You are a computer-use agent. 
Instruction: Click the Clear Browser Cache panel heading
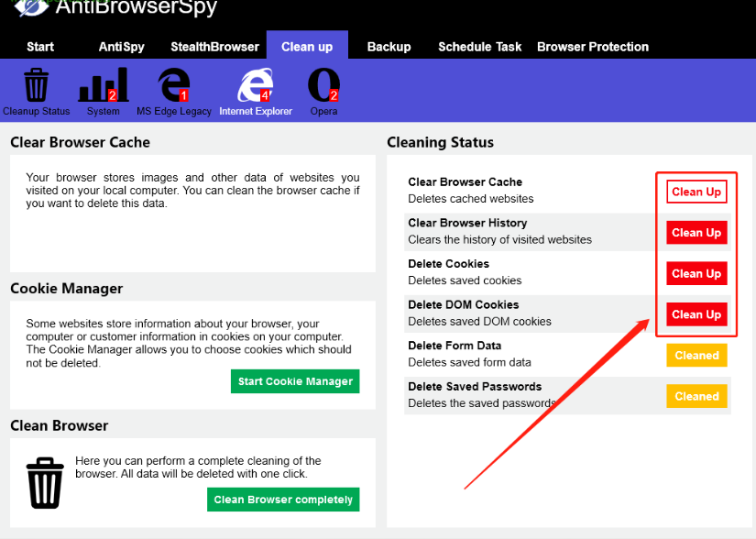(80, 142)
